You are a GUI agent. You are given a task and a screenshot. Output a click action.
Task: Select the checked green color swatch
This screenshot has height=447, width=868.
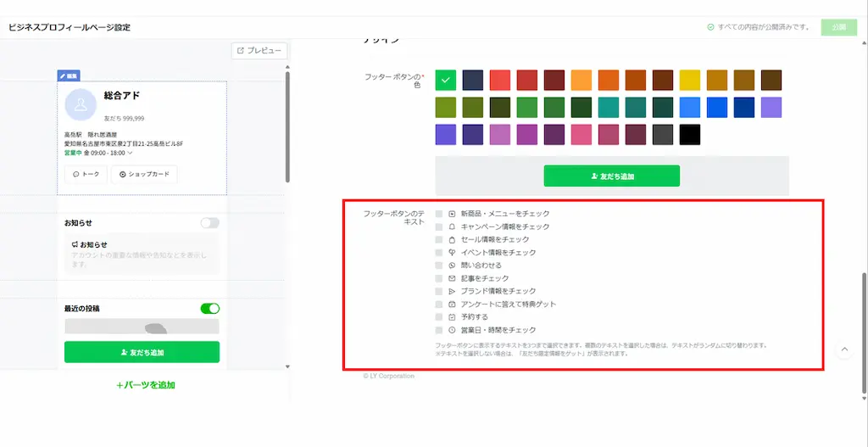[x=446, y=80]
